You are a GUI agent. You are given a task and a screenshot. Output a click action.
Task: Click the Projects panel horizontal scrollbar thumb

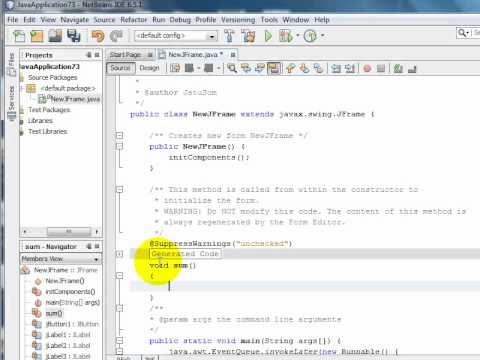tap(69, 231)
